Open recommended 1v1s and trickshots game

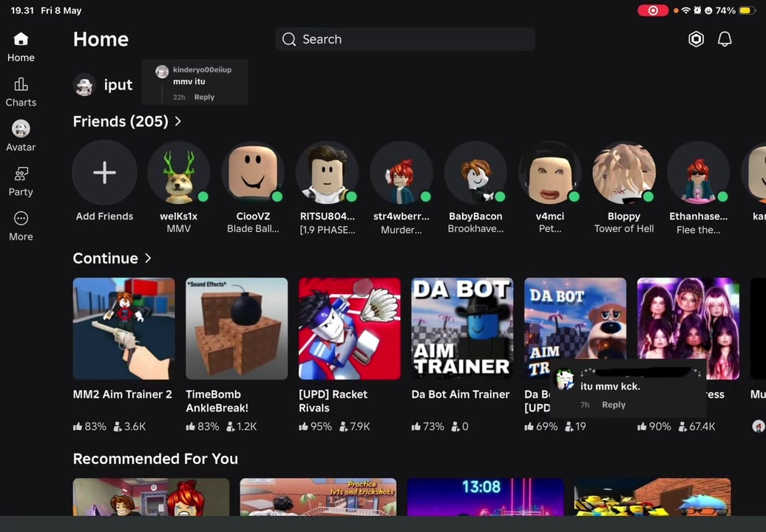(x=318, y=497)
